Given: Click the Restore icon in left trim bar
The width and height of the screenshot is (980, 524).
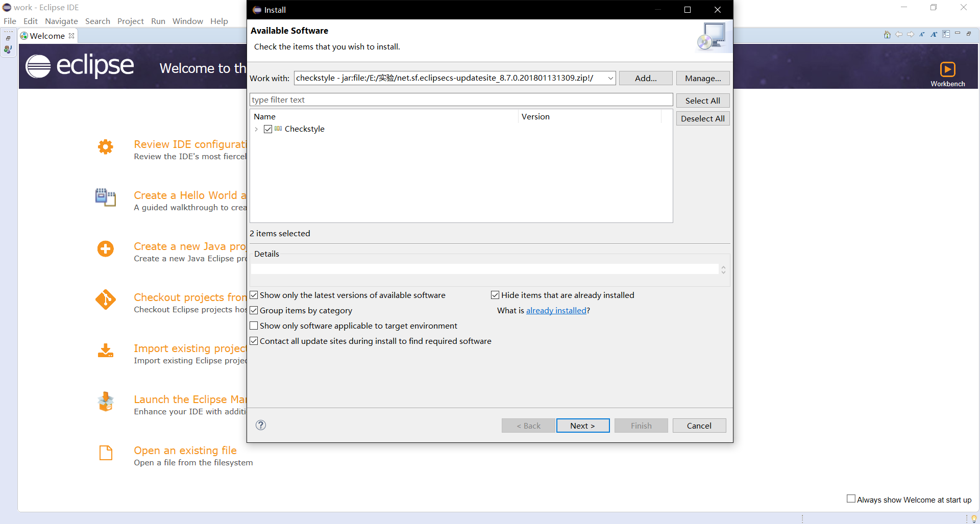Looking at the screenshot, I should (x=8, y=38).
